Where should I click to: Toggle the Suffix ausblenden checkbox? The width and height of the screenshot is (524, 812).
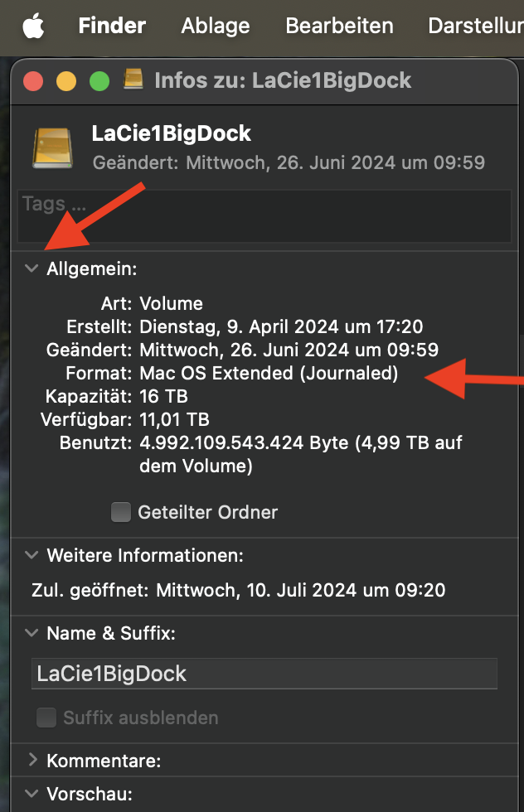coord(47,718)
